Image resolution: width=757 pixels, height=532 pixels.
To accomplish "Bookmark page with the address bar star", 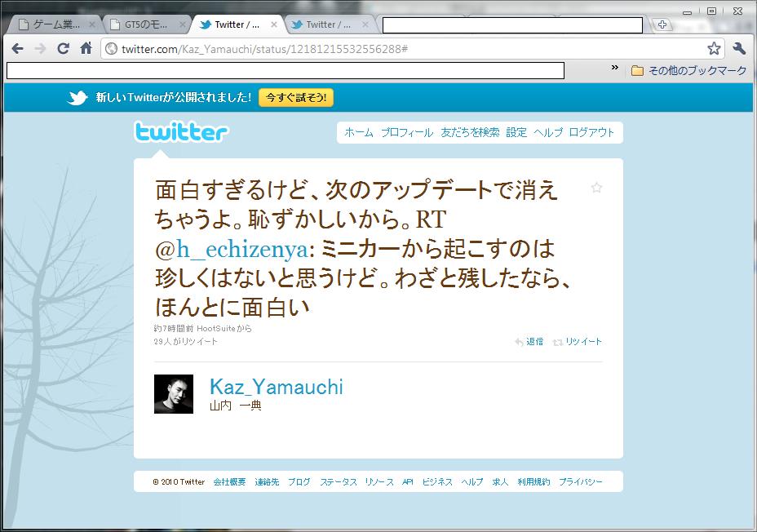I will tap(714, 48).
